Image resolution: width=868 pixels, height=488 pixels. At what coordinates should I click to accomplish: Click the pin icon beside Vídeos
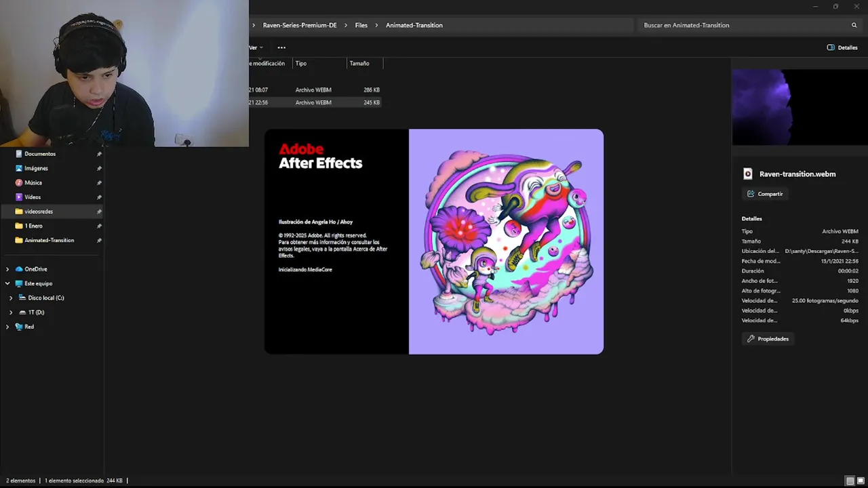click(99, 197)
